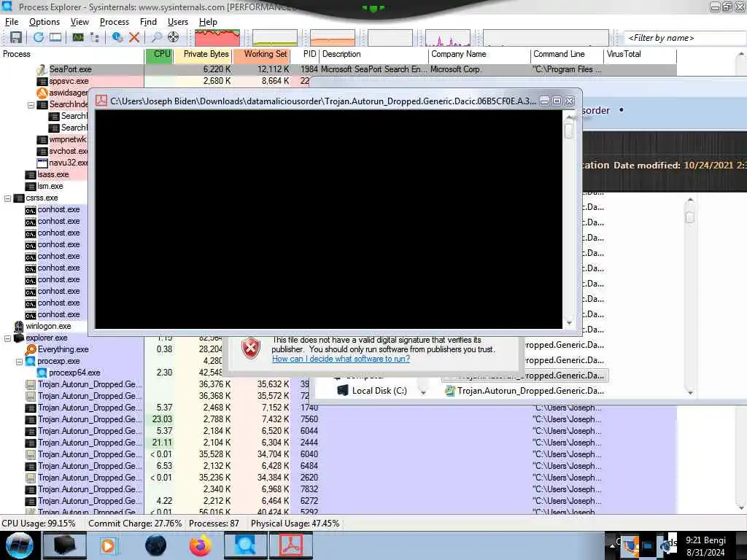Switch to Process Explorer taskbar button
This screenshot has width=747, height=560.
pos(245,545)
